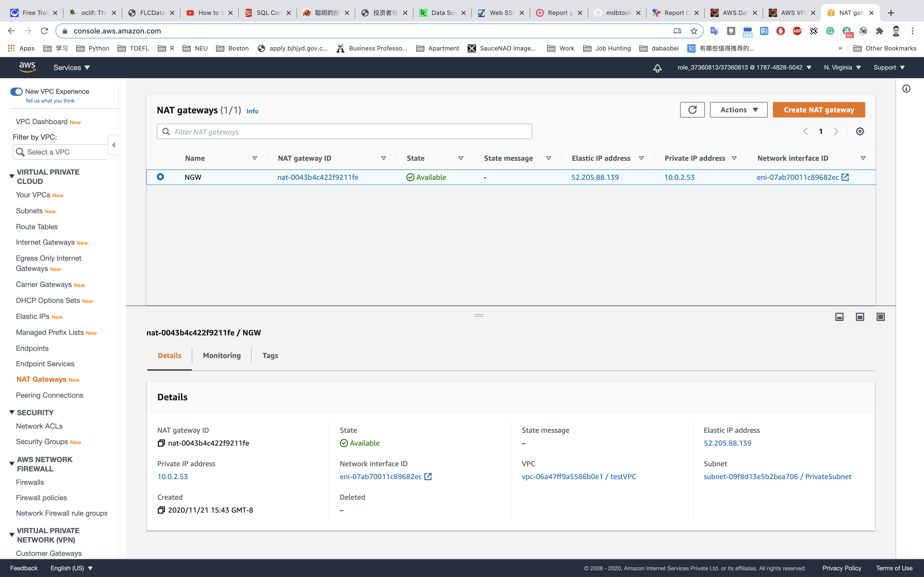Sort by the State column arrow

[x=461, y=158]
